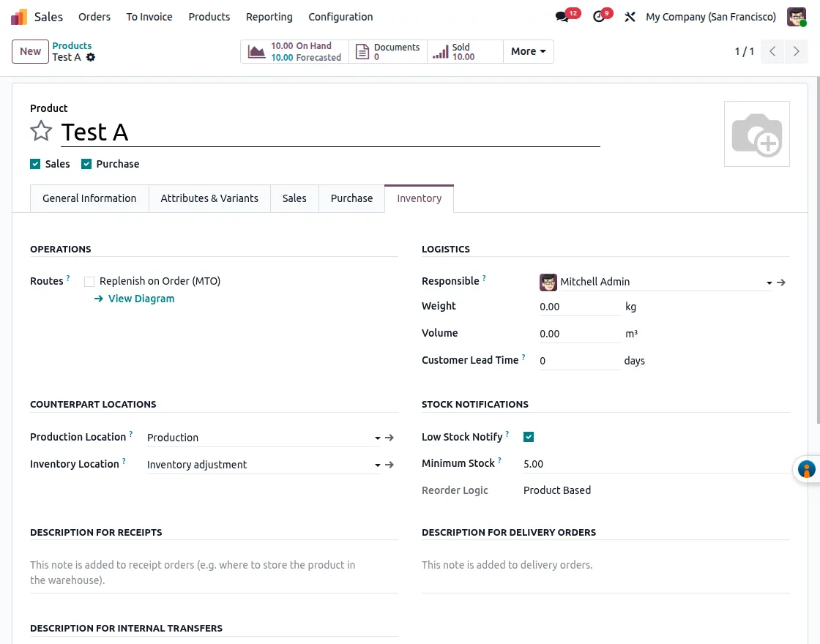Click the star to favorite Test A
Screen dimensions: 820x644
(x=40, y=131)
